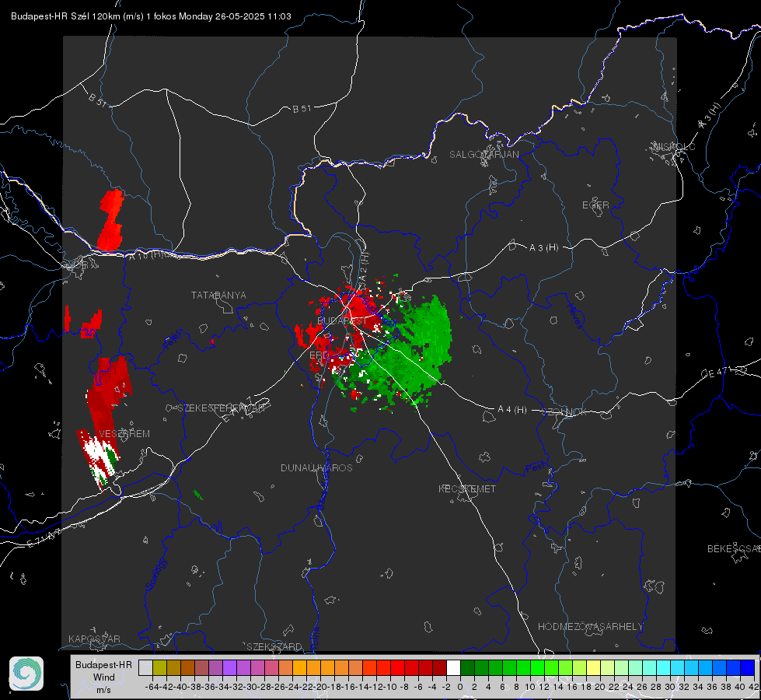Select the yellow legend swatch between 18 and 20
The image size is (761, 700).
[x=593, y=667]
